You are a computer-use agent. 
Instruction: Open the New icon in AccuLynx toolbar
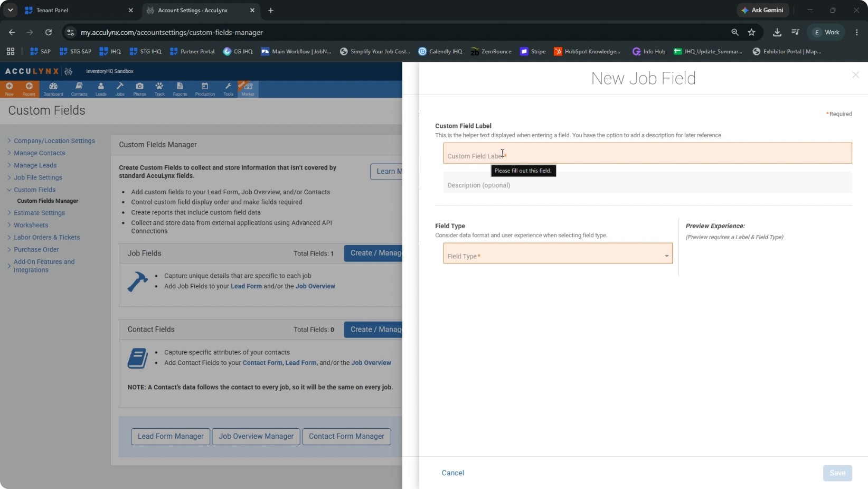click(x=9, y=89)
